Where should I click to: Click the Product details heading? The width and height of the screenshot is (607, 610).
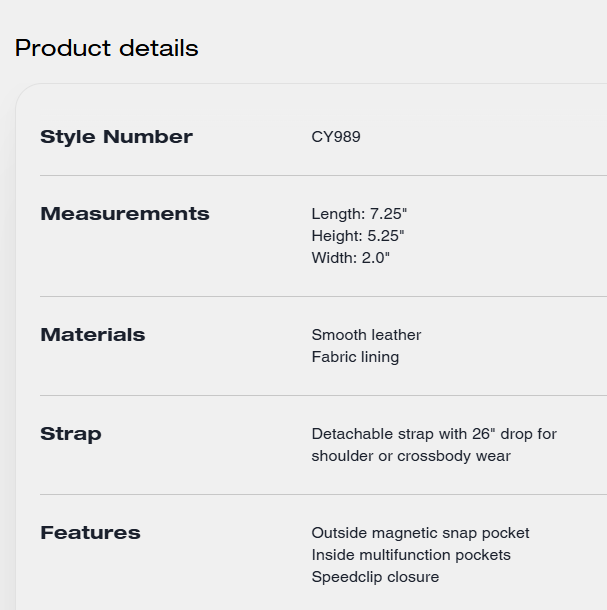(107, 48)
